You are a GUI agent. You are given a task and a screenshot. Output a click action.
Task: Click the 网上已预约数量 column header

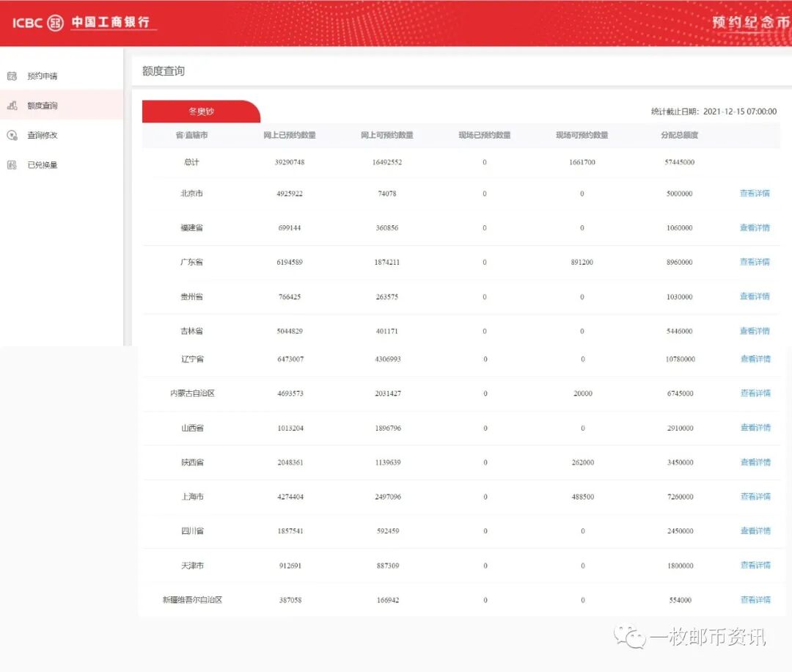point(290,135)
